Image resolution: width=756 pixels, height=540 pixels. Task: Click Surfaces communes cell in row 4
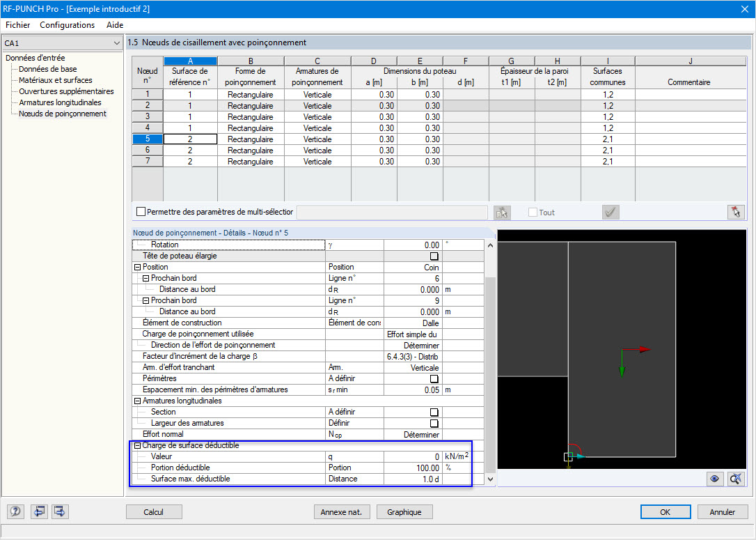[608, 128]
